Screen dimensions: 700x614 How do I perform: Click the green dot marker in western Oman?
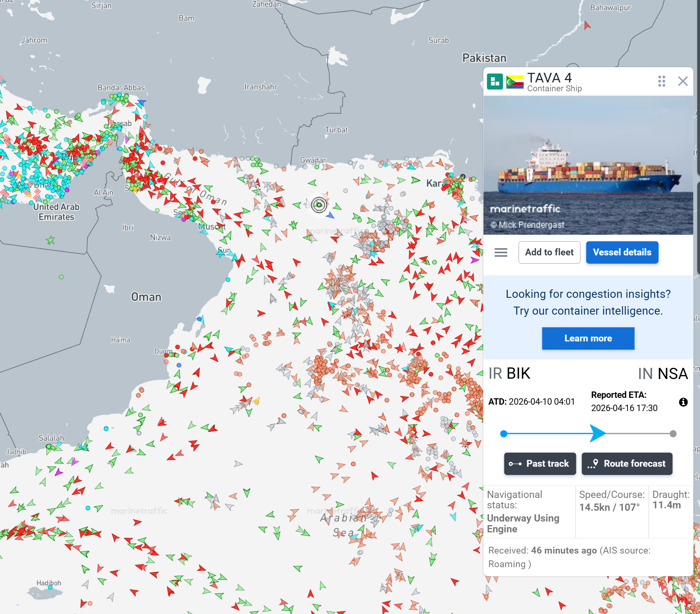point(61,277)
